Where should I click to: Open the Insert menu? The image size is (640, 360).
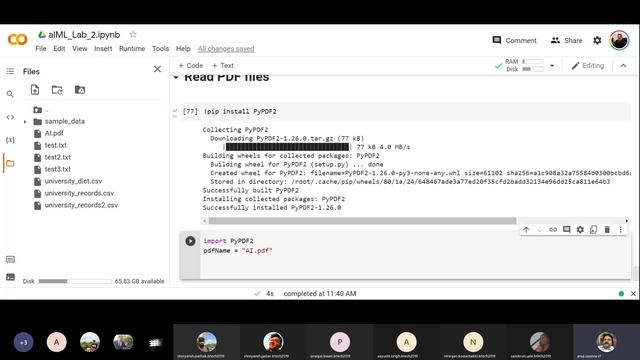tap(103, 49)
